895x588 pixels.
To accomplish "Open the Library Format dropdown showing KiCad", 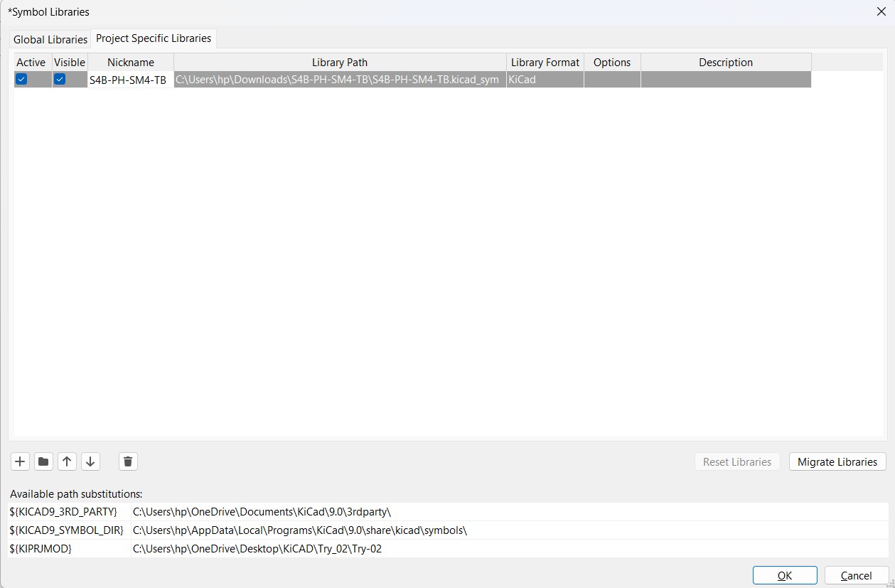I will 544,79.
